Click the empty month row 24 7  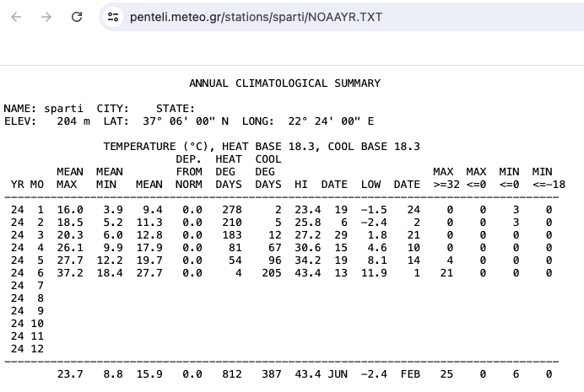point(27,286)
